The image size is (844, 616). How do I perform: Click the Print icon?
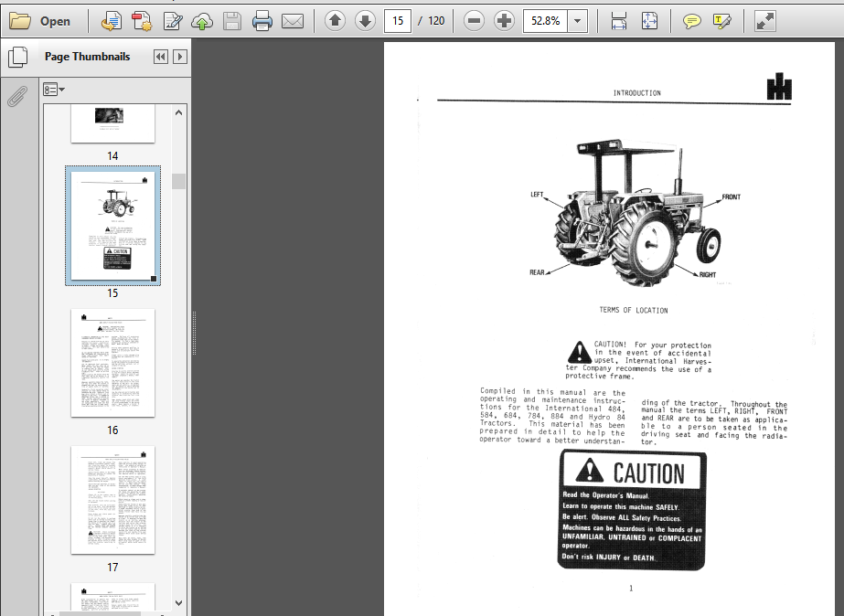(262, 21)
